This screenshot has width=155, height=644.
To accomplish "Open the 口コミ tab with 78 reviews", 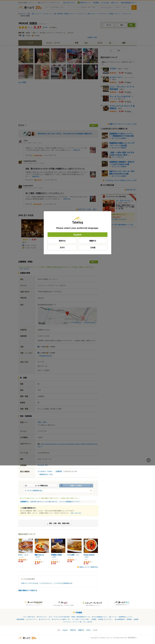I will tap(101, 43).
